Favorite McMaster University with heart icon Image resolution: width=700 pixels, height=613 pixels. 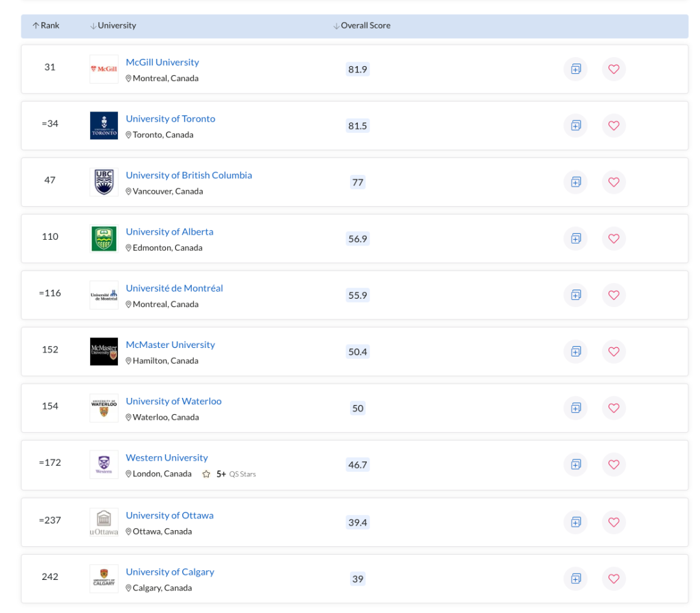tap(614, 352)
